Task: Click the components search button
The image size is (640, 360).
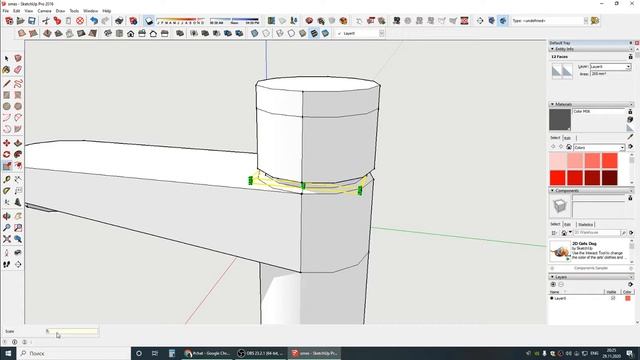Action: click(x=624, y=233)
